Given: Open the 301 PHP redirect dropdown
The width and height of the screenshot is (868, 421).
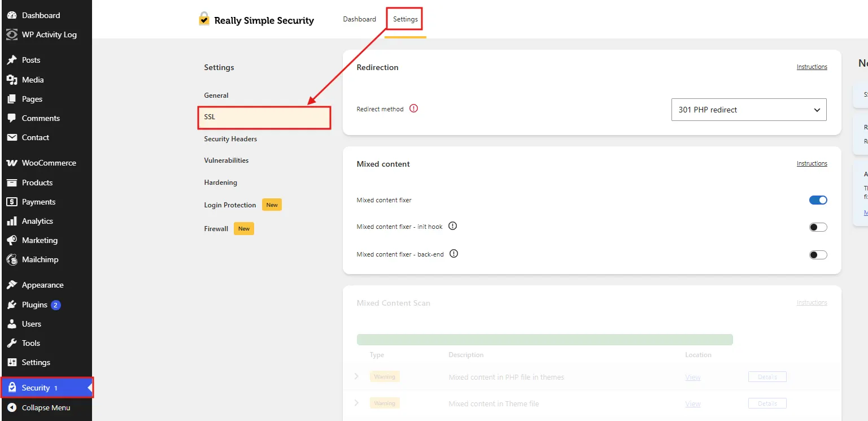Looking at the screenshot, I should (x=749, y=110).
